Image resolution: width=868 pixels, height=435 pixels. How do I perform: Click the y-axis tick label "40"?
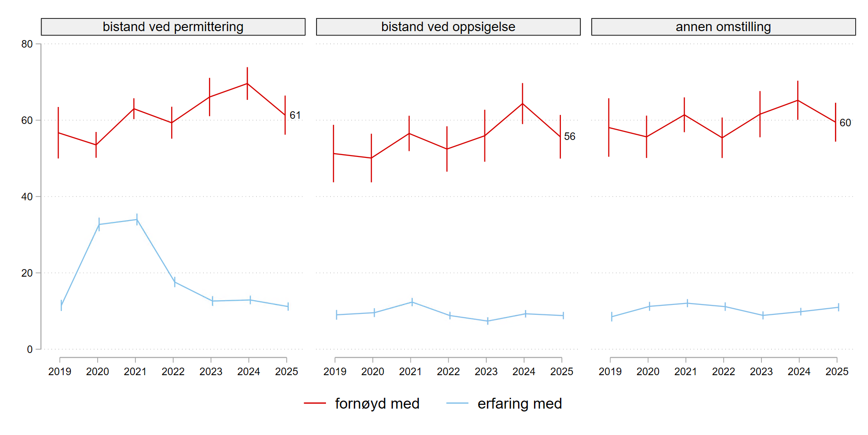27,197
